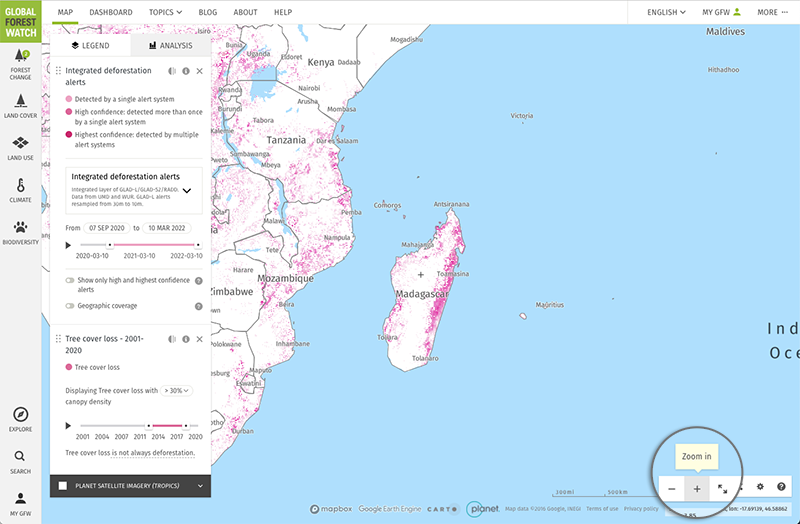Toggle show only high confidence alerts
800x524 pixels.
70,281
